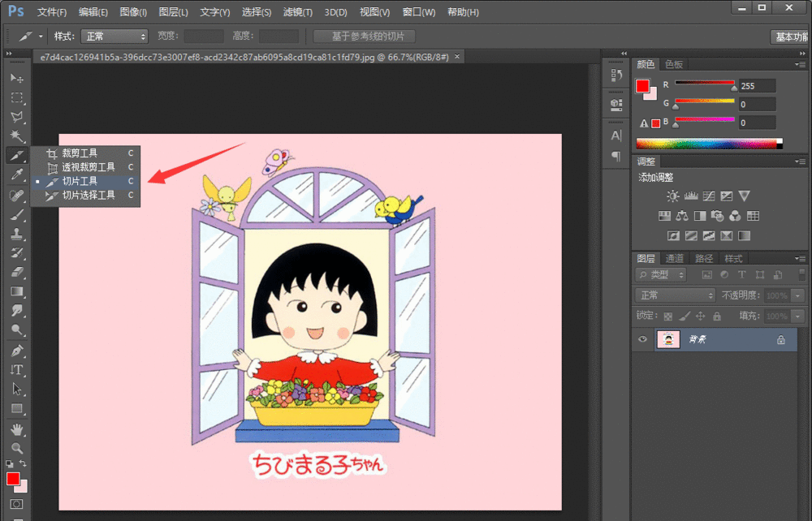Open the 不透明度 opacity dropdown
This screenshot has width=812, height=521.
797,295
